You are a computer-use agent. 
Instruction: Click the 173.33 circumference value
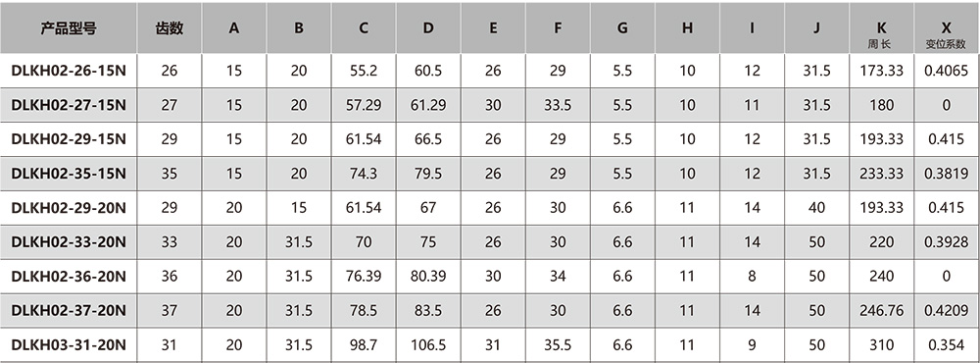click(x=881, y=71)
